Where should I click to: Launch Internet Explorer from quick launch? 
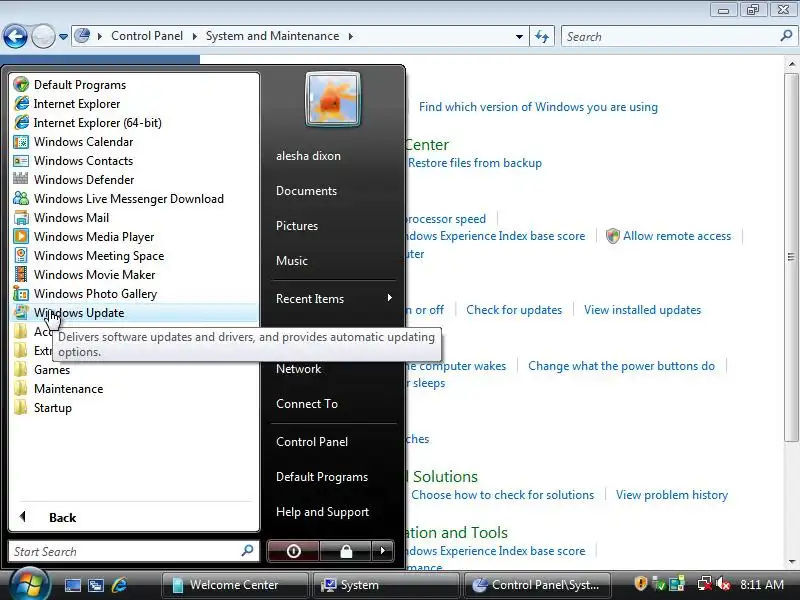(119, 585)
